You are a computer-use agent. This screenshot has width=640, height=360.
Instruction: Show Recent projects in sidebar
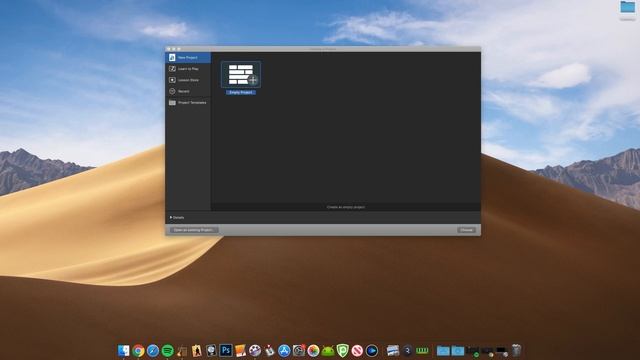pos(188,91)
